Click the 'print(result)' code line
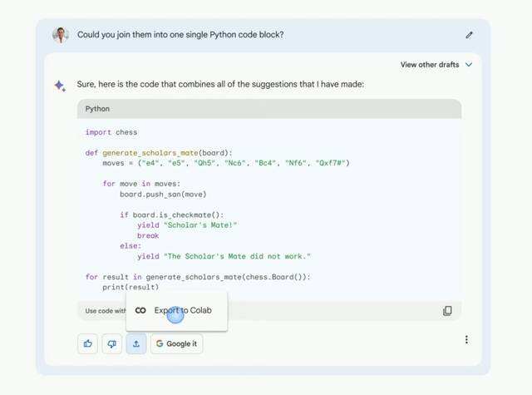This screenshot has width=532, height=395. pyautogui.click(x=131, y=288)
